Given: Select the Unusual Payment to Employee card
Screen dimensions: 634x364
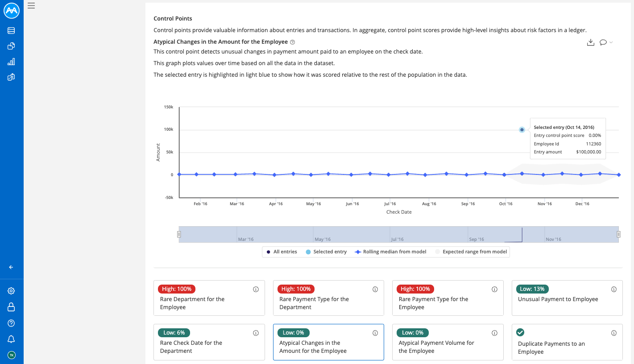Looking at the screenshot, I should pos(567,298).
